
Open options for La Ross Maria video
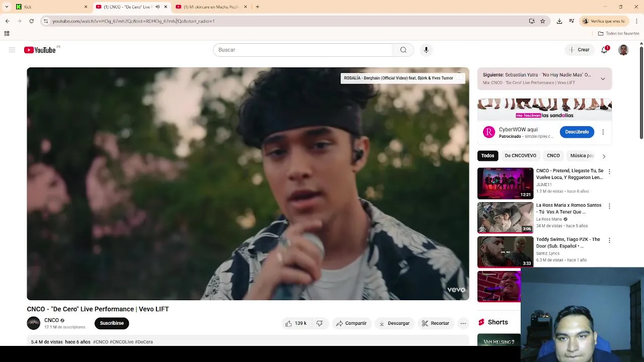(609, 206)
